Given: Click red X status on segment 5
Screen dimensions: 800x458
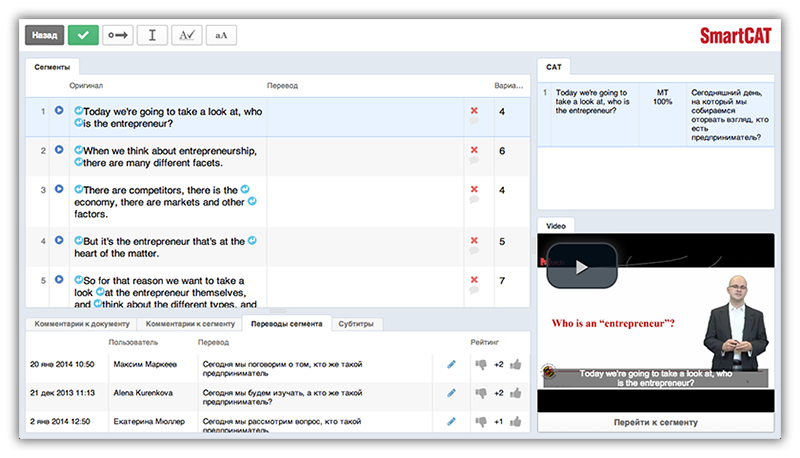Looking at the screenshot, I should pyautogui.click(x=474, y=279).
